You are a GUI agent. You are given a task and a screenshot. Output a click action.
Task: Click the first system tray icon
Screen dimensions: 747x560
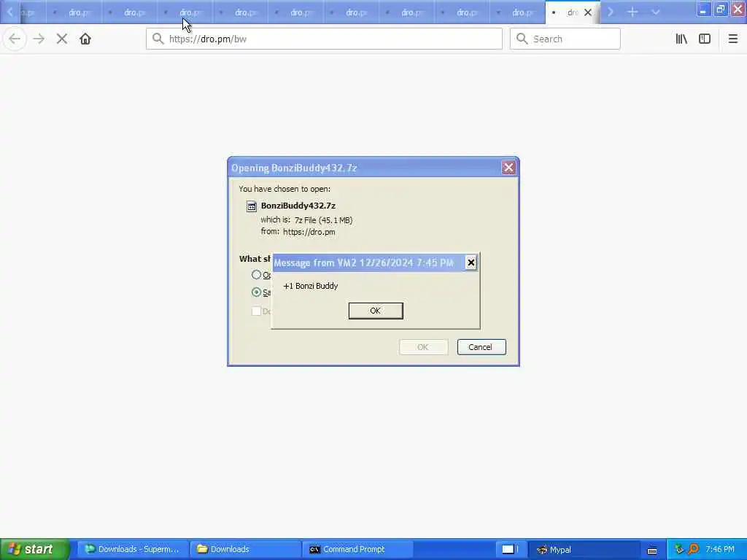[x=679, y=550]
